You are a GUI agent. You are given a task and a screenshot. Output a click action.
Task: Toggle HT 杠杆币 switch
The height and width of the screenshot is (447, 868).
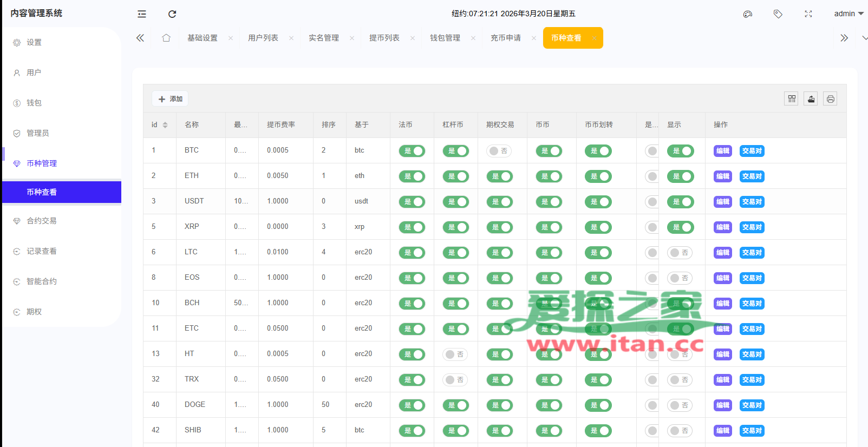coord(455,354)
